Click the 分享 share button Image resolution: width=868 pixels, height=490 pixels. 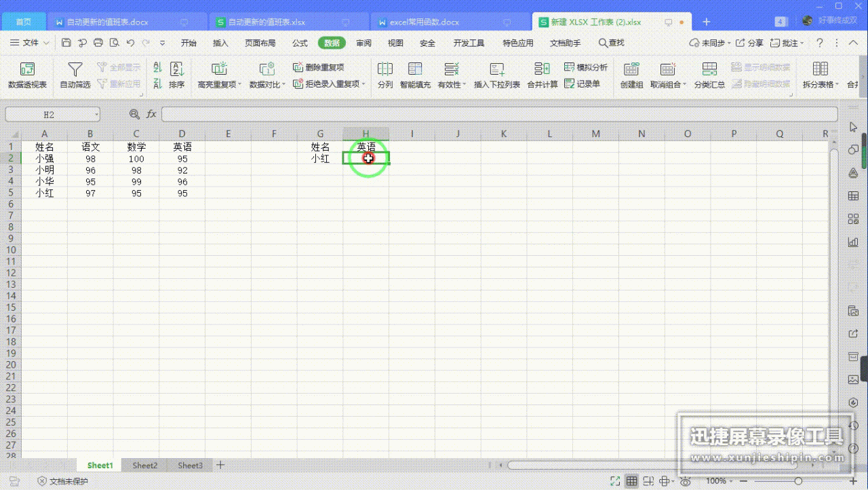(749, 43)
